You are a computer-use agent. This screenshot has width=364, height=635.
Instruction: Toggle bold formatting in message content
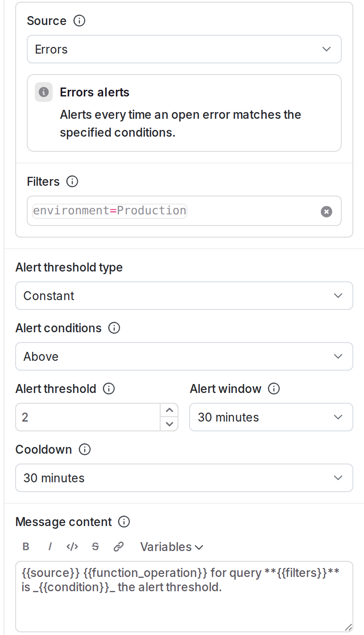click(x=26, y=547)
